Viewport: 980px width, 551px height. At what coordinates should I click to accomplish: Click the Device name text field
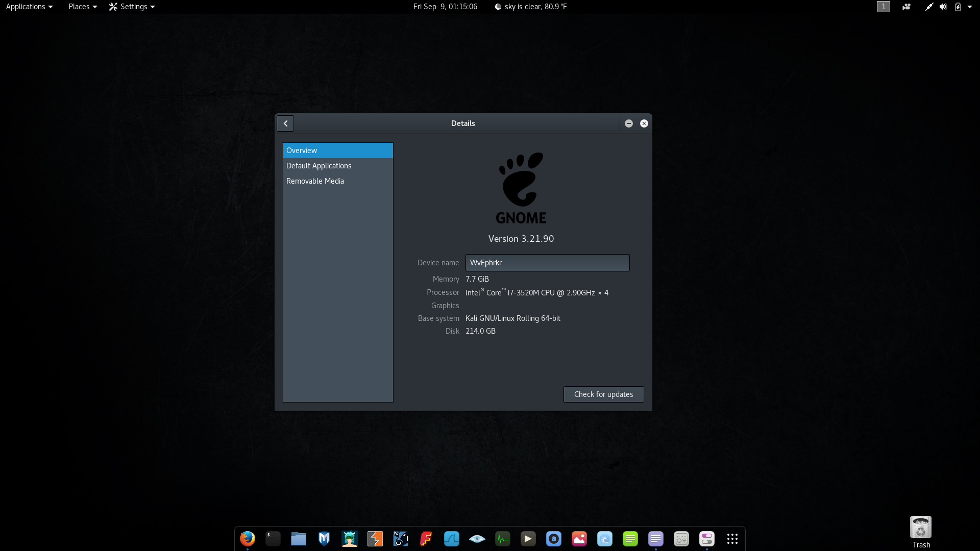click(x=547, y=263)
